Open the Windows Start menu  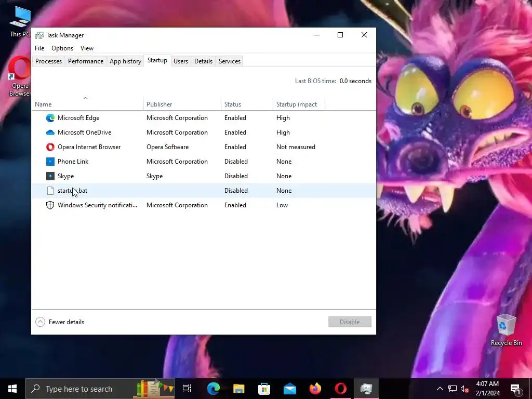(x=12, y=389)
